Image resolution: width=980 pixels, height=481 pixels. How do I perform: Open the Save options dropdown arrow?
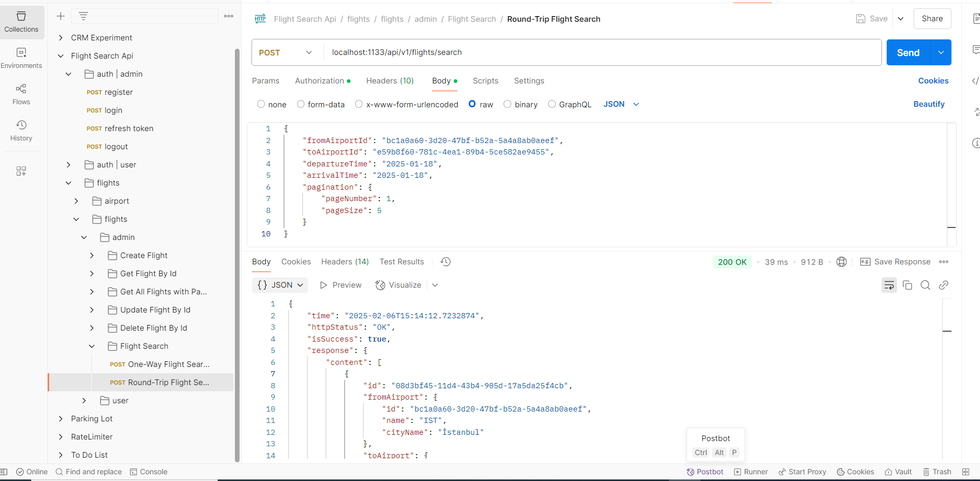tap(901, 19)
